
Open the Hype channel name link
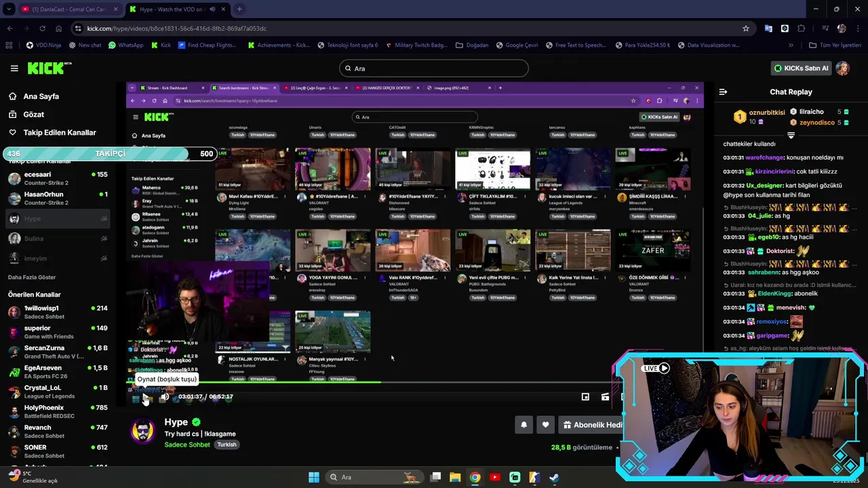[x=176, y=422]
